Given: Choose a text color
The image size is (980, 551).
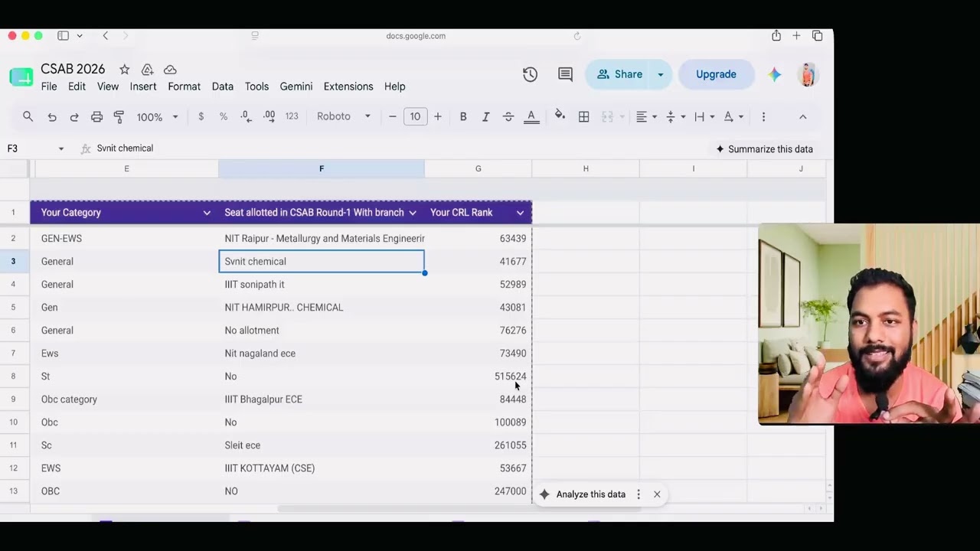Looking at the screenshot, I should pos(531,116).
